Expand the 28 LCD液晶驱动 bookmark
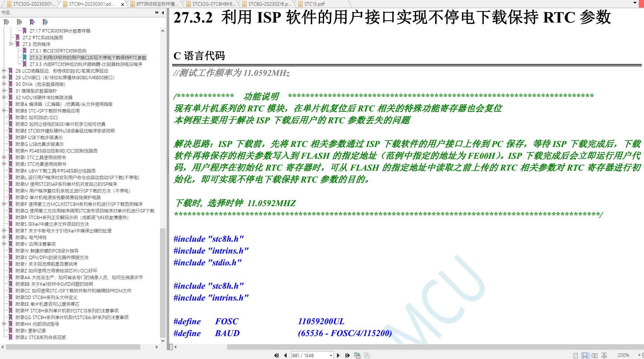The height and width of the screenshot is (359, 644). pos(4,71)
